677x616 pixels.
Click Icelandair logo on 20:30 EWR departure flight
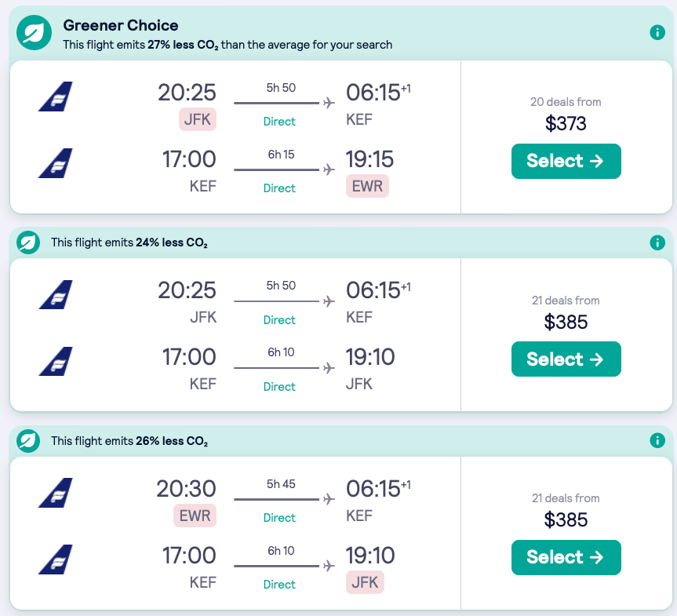pyautogui.click(x=56, y=493)
